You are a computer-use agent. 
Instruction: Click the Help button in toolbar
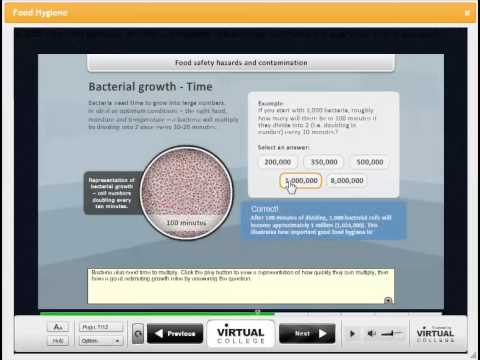tap(58, 341)
